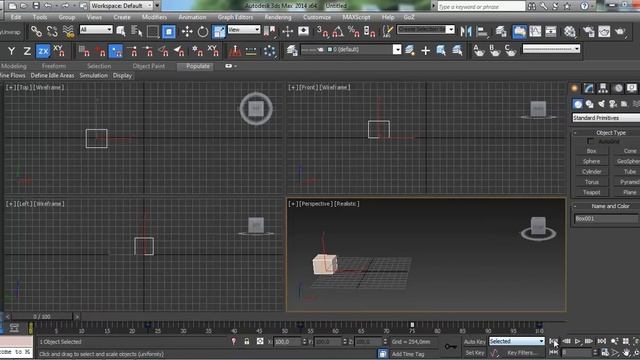Click the Align tool icon
640x360 pixels.
pyautogui.click(x=482, y=31)
